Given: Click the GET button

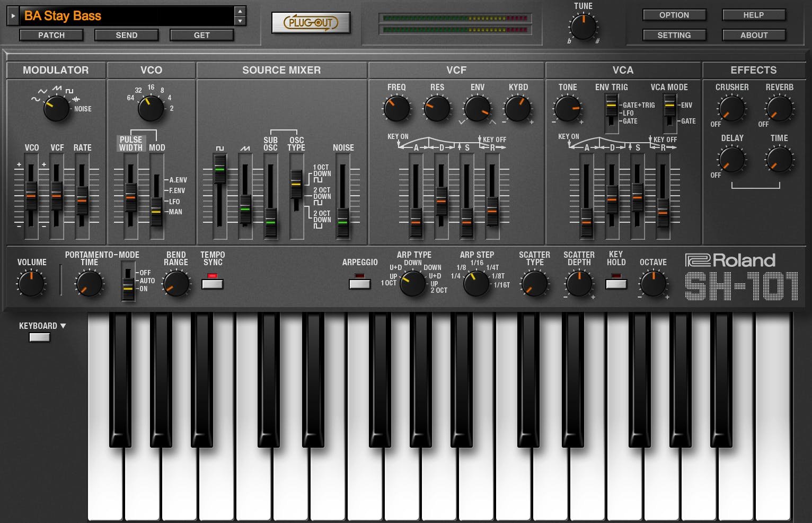Looking at the screenshot, I should [201, 35].
